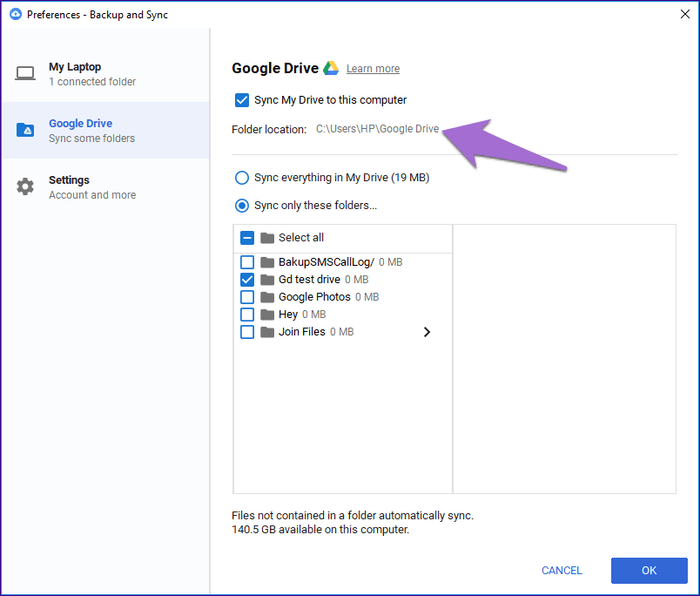Uncheck Sync My Drive to this computer

point(242,100)
